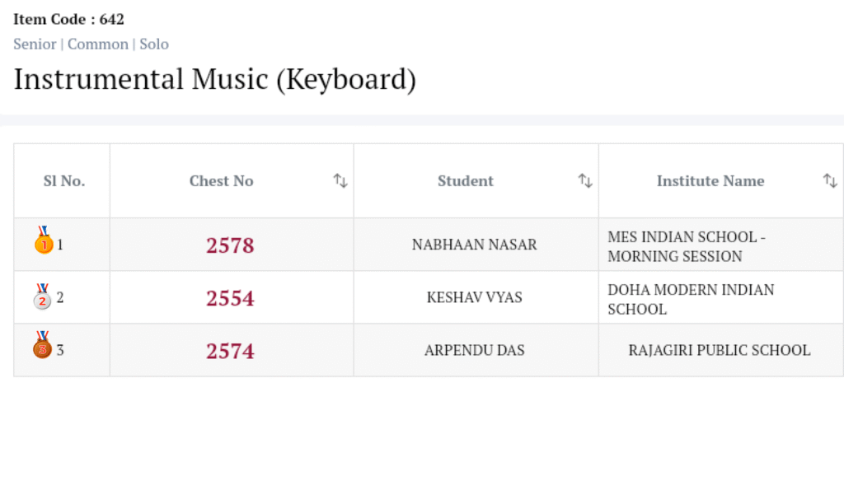Screen dimensions: 844x504
Task: Select chest number 2554
Action: tap(230, 298)
